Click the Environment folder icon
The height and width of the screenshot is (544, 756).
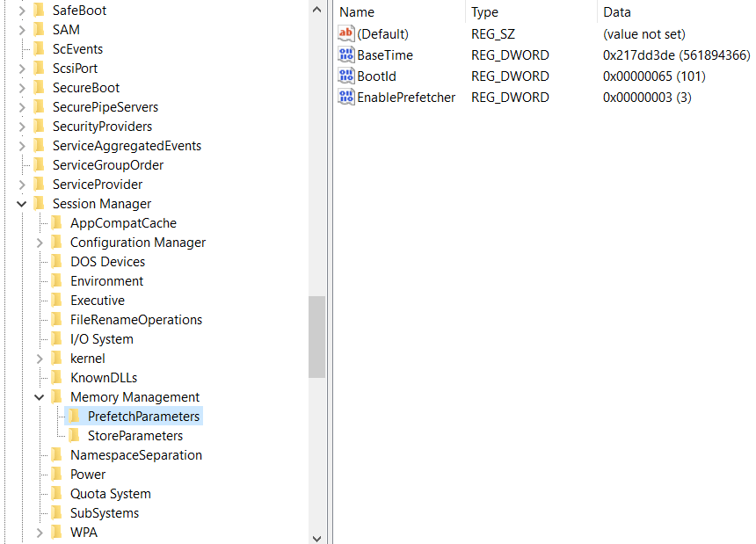(x=57, y=281)
